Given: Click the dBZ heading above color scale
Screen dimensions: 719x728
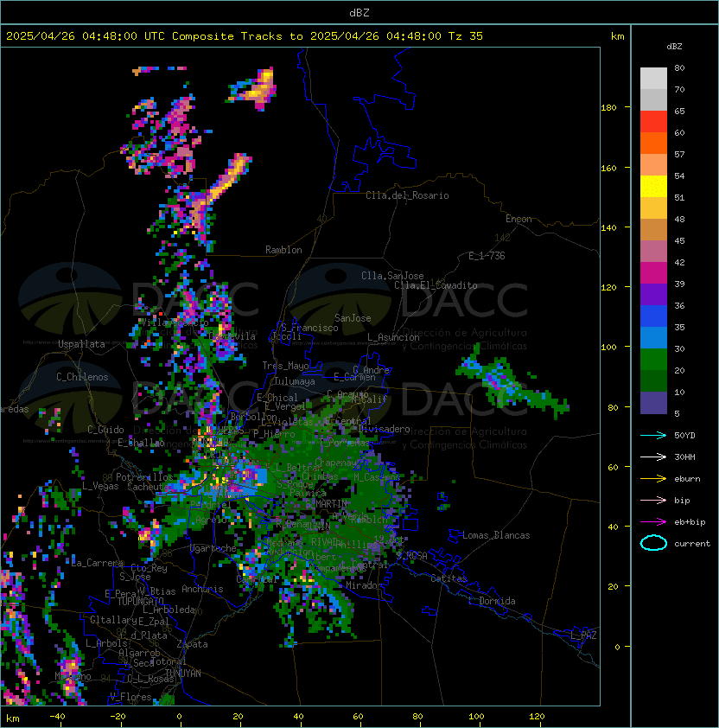Looking at the screenshot, I should tap(674, 47).
